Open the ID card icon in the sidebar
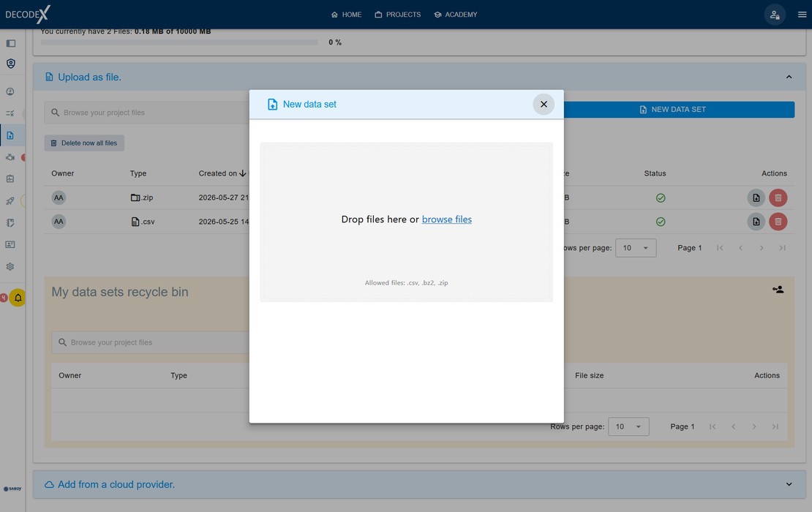This screenshot has width=812, height=512. click(x=10, y=245)
